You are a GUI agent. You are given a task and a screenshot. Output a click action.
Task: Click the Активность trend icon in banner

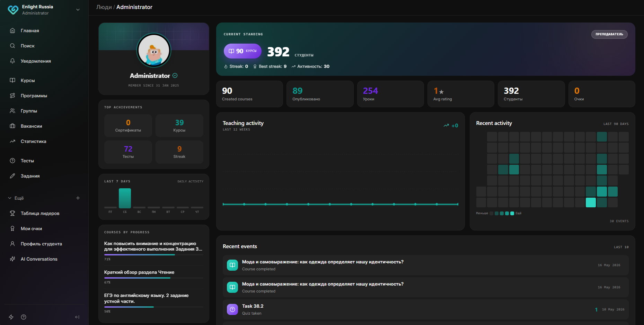tap(293, 66)
